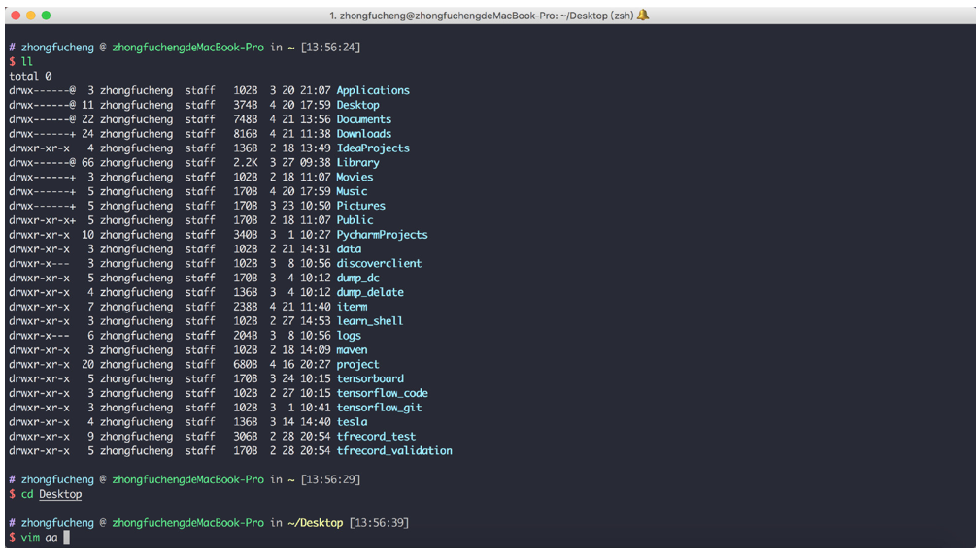The image size is (980, 558).
Task: Select the learn_shell directory name
Action: point(370,321)
